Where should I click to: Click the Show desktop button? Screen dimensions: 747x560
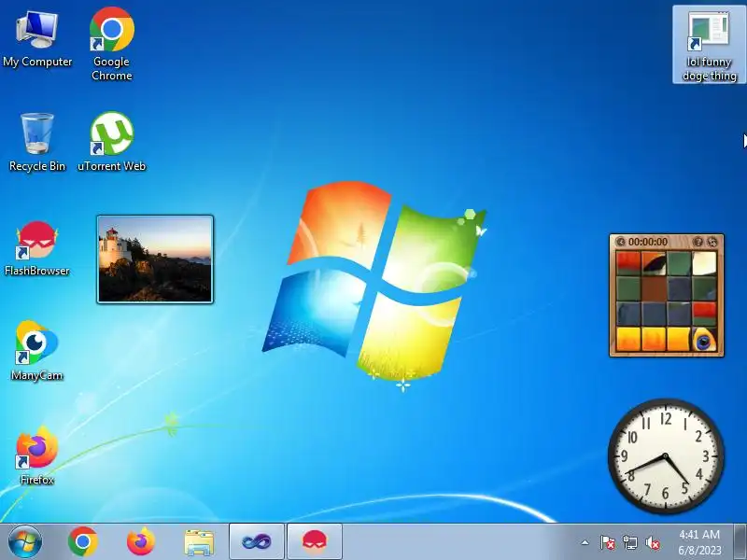pos(740,542)
